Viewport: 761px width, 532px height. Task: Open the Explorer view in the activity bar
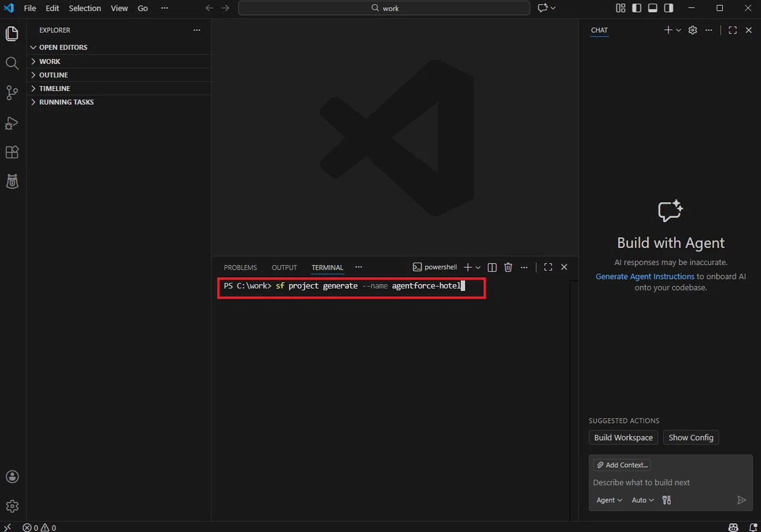(12, 34)
